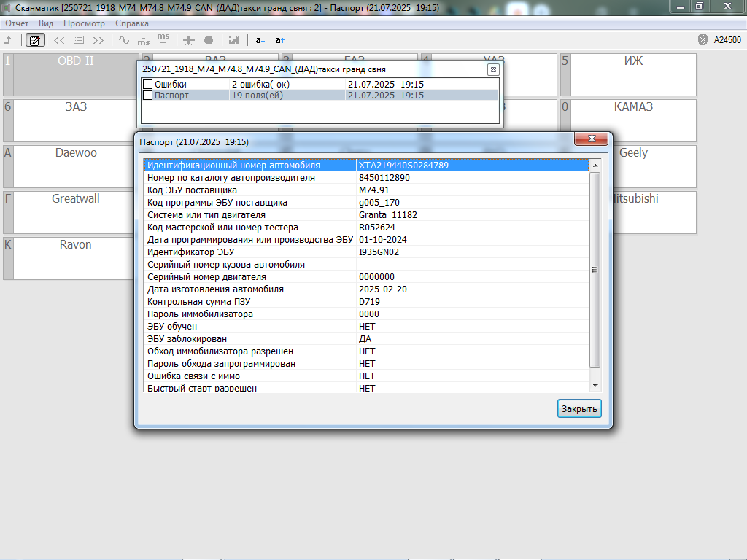Select the ЭБУ обучен row
Viewport: 747px width, 560px height.
coord(366,326)
